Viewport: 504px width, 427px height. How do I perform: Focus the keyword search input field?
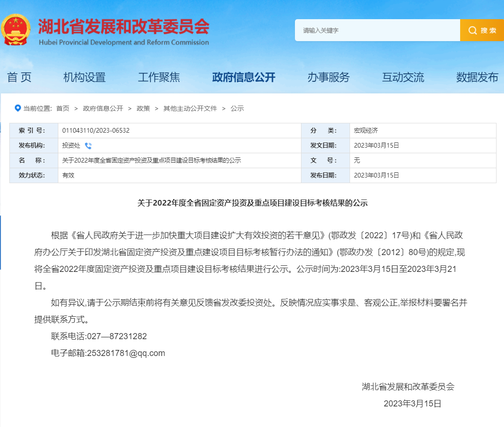pos(378,30)
